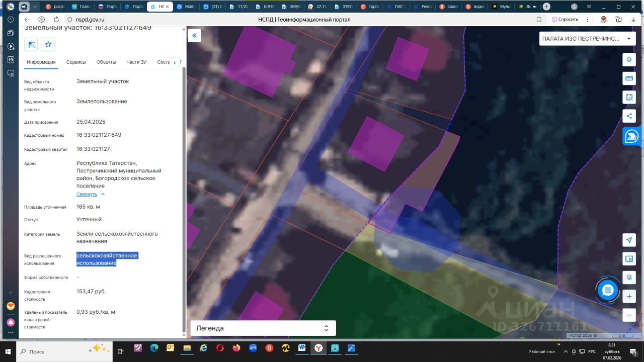Switch to the Сервисы tab
Image resolution: width=644 pixels, height=362 pixels.
click(x=76, y=62)
